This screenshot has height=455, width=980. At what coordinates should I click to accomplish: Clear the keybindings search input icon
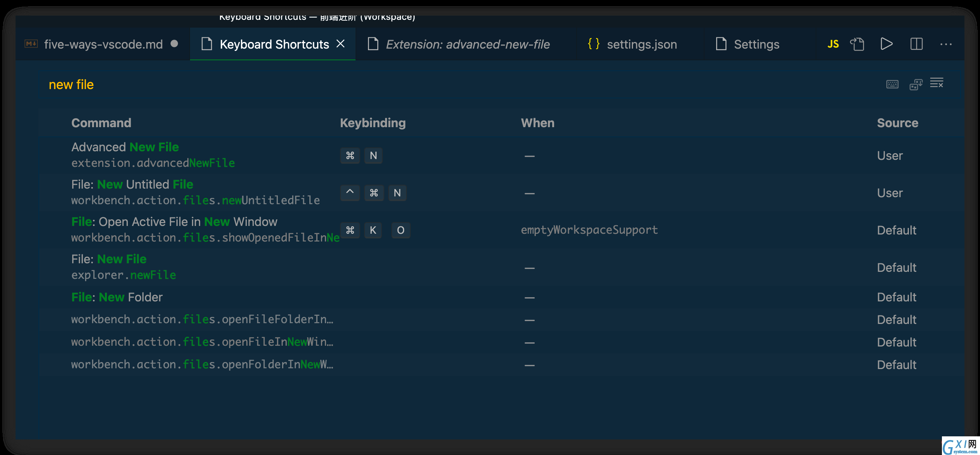coord(936,83)
